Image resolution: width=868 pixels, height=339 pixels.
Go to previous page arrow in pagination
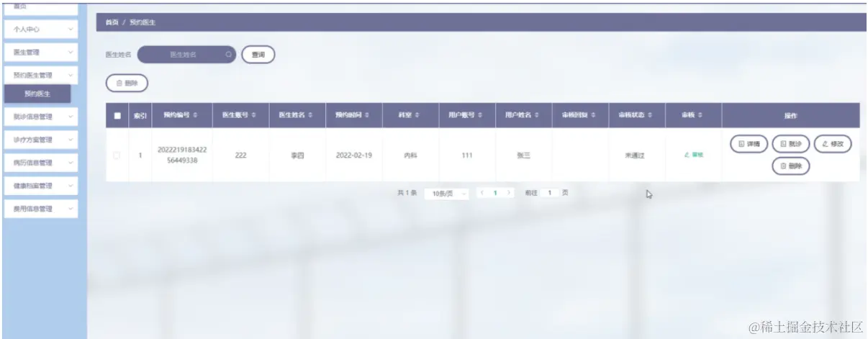[x=481, y=194]
